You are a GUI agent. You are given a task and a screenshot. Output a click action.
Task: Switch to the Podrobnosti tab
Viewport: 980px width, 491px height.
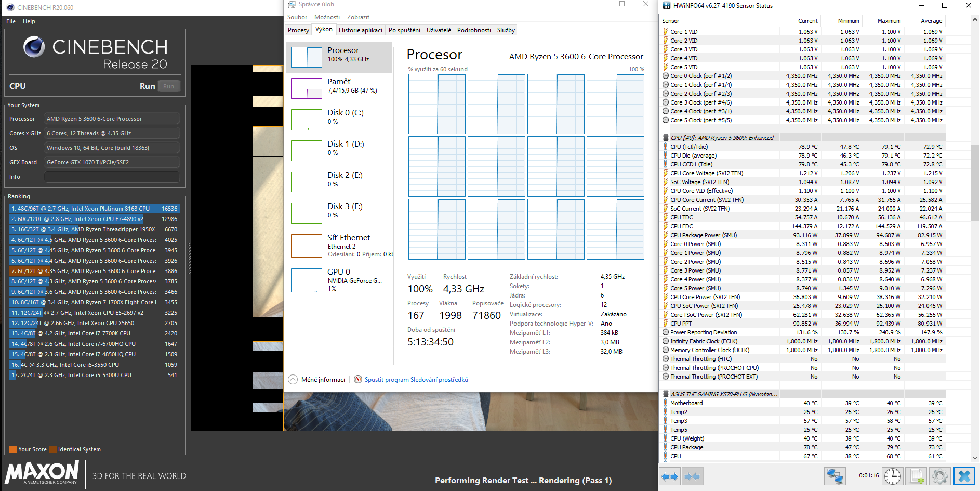474,30
